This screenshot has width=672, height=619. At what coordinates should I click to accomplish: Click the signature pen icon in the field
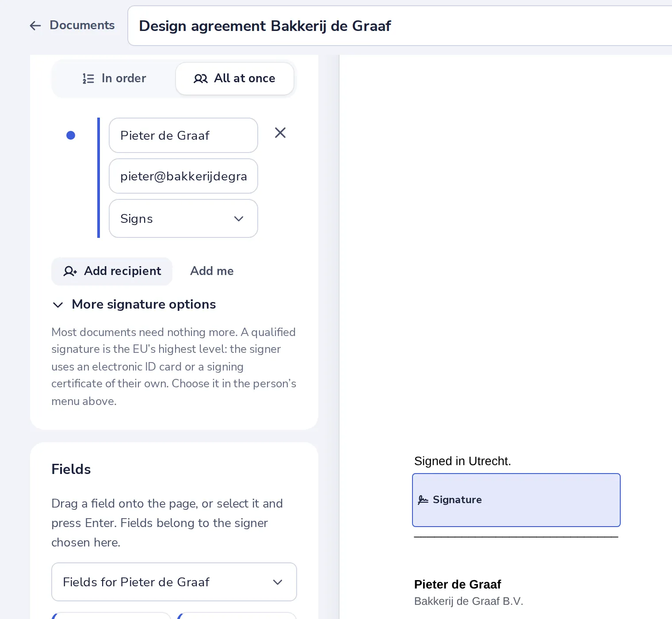tap(423, 500)
